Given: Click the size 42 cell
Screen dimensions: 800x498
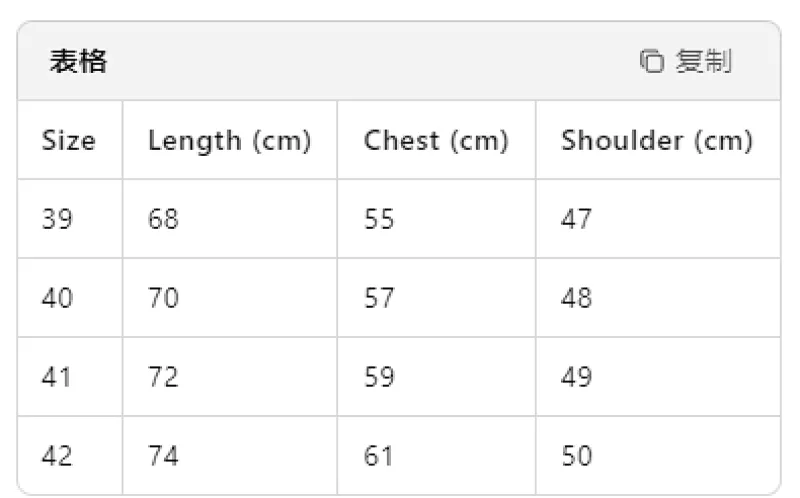Looking at the screenshot, I should tap(70, 455).
